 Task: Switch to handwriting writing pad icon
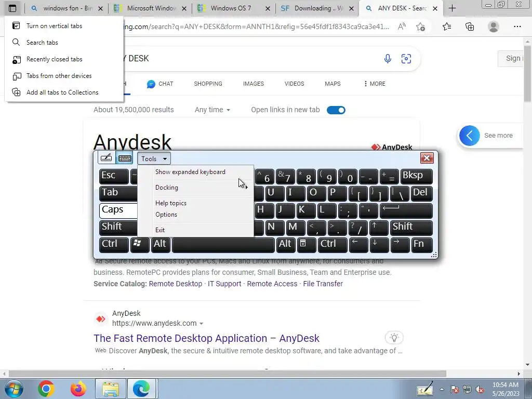point(106,158)
